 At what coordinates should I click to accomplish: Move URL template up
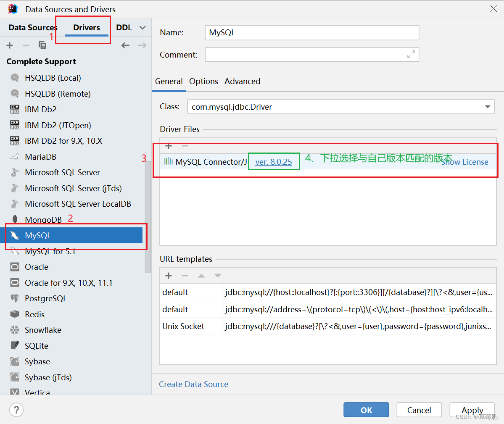coord(201,276)
